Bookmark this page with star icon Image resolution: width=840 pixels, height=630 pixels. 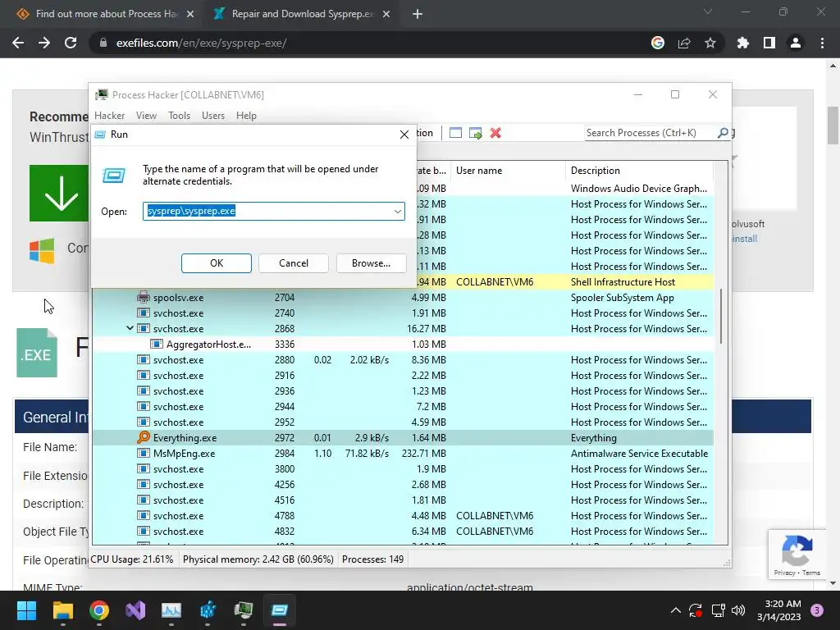(x=710, y=43)
